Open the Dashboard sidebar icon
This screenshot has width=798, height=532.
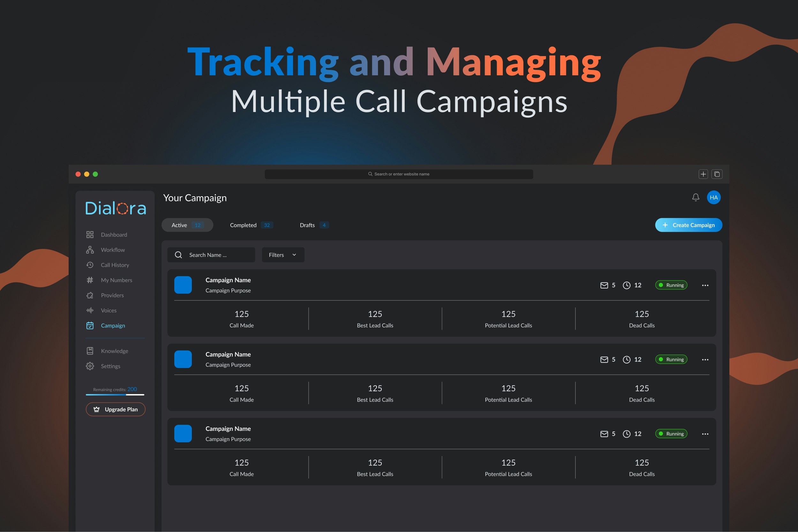point(90,235)
